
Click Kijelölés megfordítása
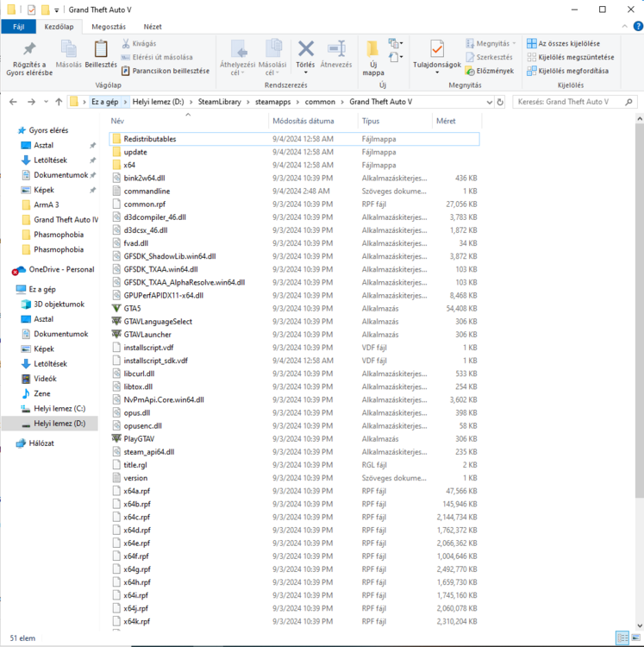click(568, 71)
